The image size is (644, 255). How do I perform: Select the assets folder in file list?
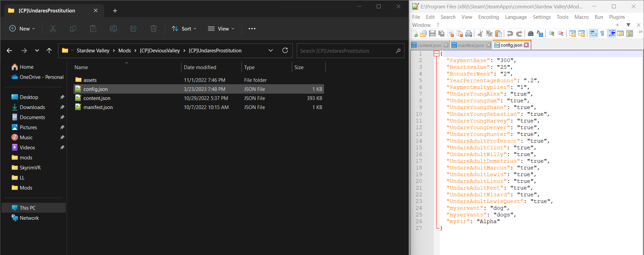pyautogui.click(x=199, y=80)
